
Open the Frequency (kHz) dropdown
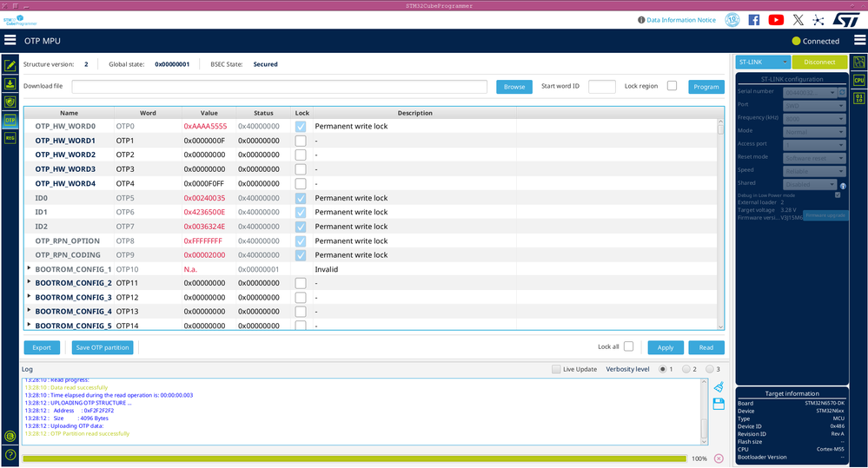click(814, 118)
